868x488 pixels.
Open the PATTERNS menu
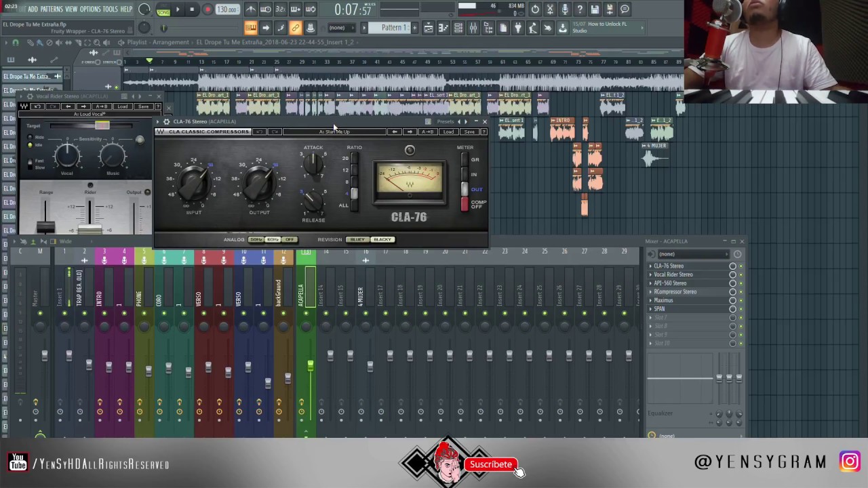(x=52, y=9)
